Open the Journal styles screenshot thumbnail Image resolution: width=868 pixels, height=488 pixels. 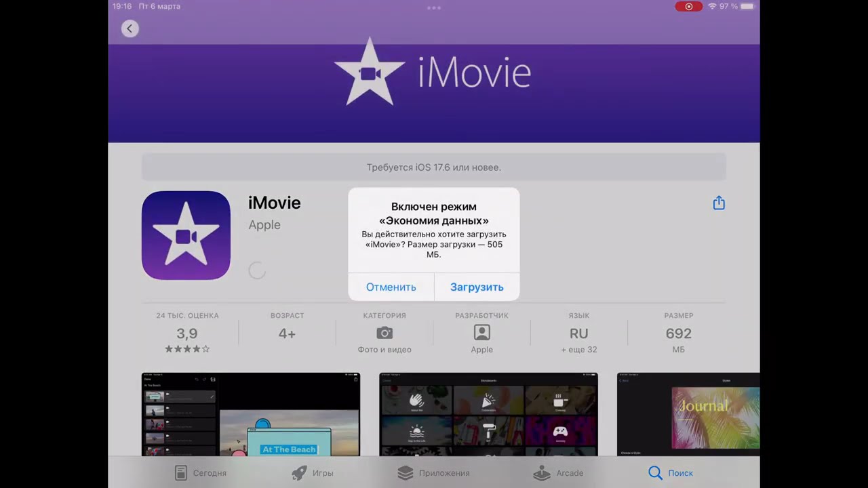[x=688, y=414]
